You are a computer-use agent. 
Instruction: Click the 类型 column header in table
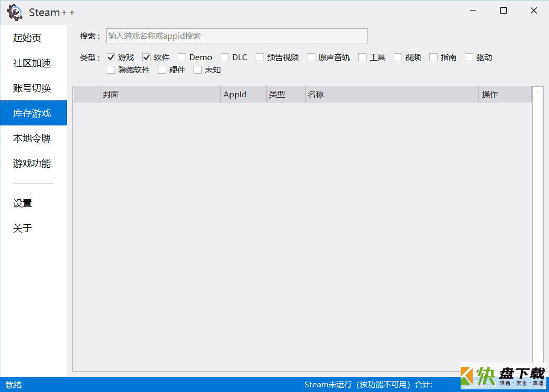(286, 95)
